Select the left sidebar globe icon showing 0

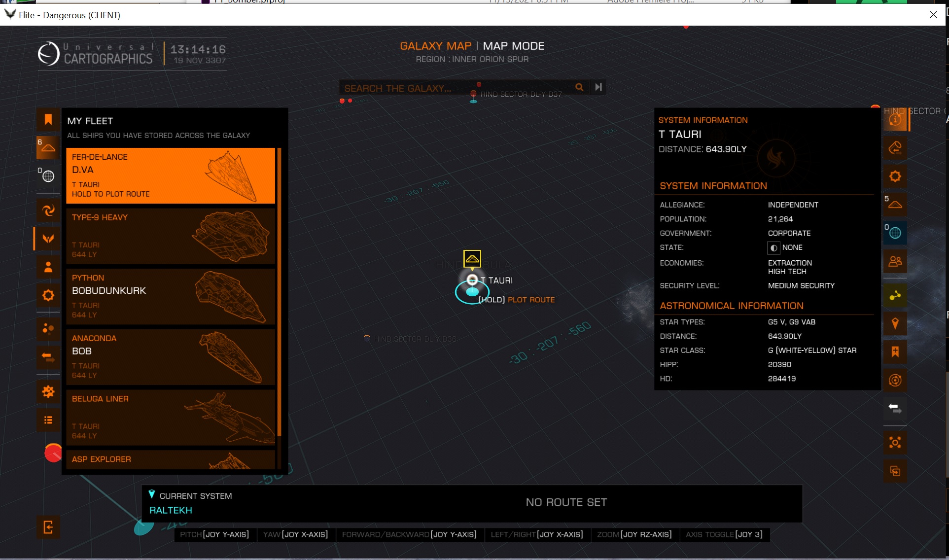coord(48,175)
